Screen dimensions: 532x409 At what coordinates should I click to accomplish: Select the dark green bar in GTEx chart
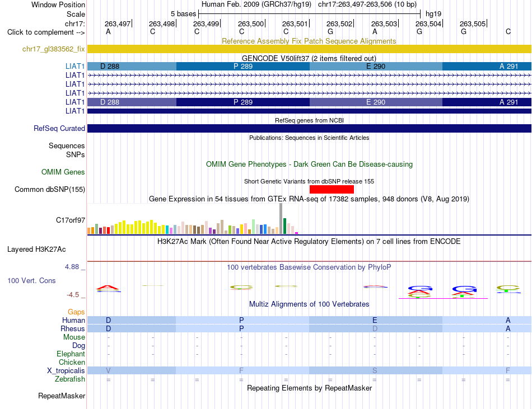pos(284,226)
